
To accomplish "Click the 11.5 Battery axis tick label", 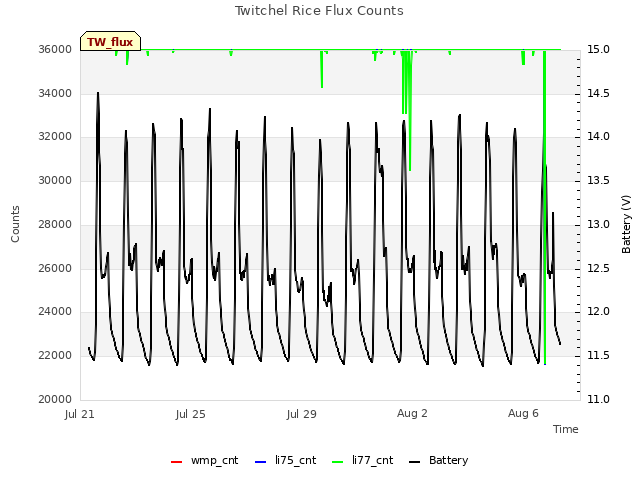I will point(598,356).
